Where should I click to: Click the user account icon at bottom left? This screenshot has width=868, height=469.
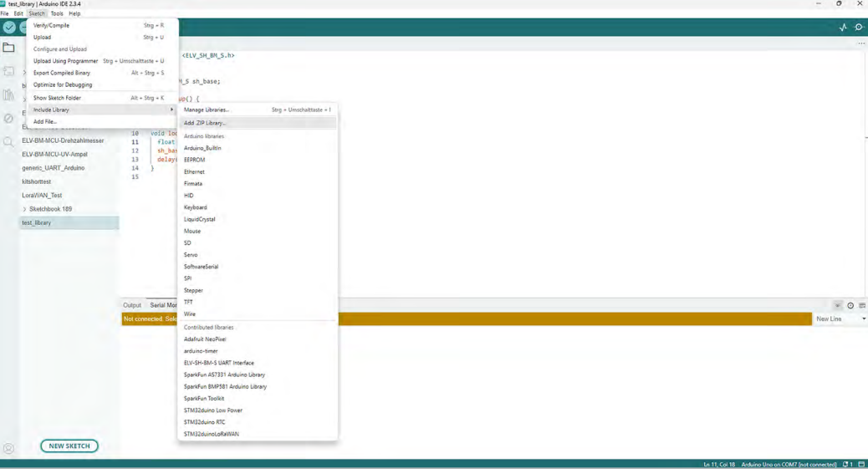click(8, 448)
